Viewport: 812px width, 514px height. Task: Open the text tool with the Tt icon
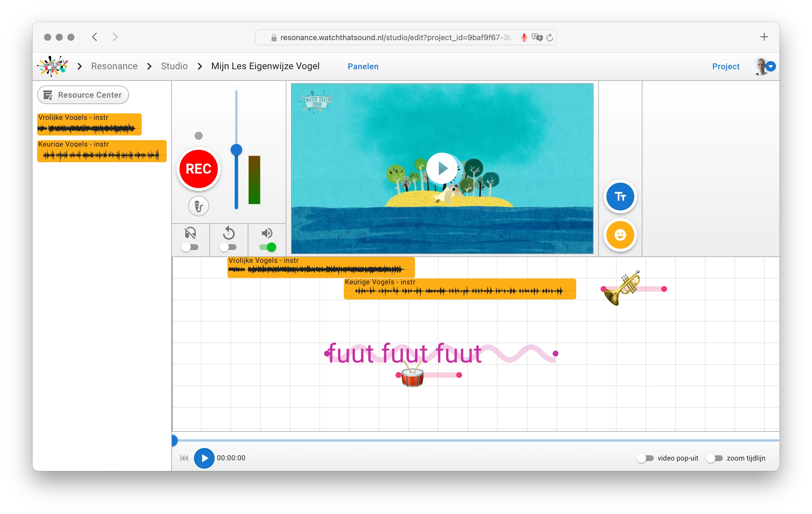pyautogui.click(x=620, y=197)
